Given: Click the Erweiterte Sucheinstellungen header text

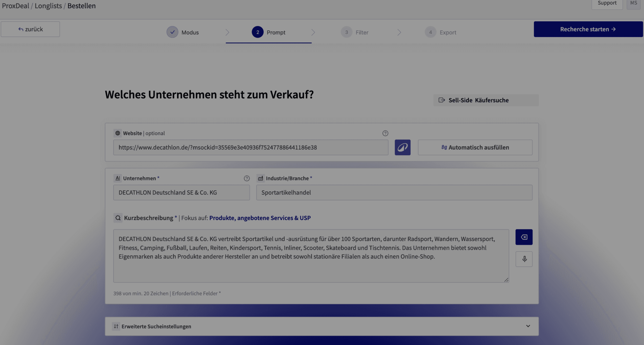Looking at the screenshot, I should click(x=156, y=326).
